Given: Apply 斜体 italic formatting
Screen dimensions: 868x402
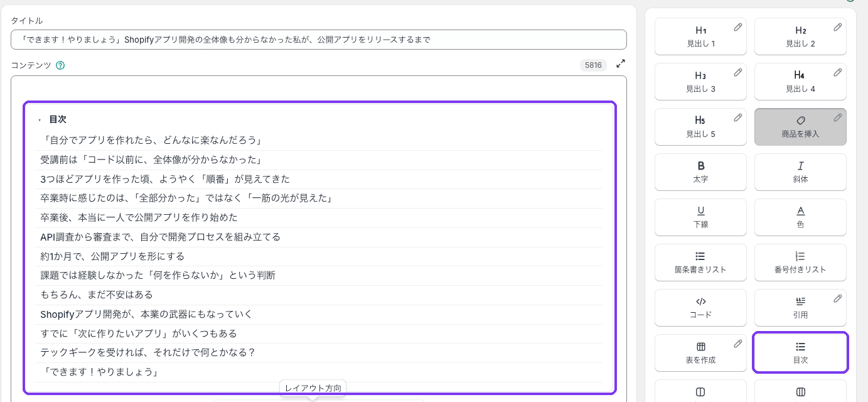Looking at the screenshot, I should (x=800, y=172).
